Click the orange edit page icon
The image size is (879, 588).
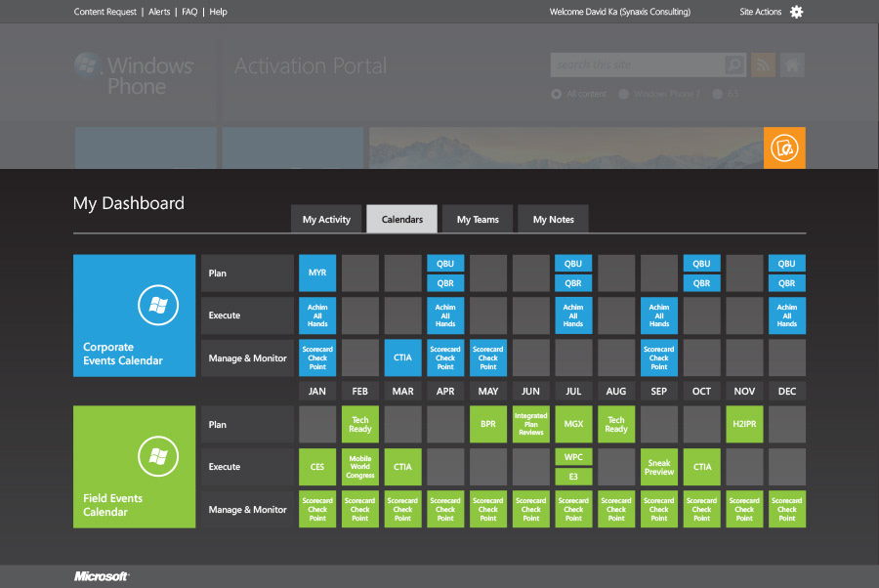coord(784,148)
